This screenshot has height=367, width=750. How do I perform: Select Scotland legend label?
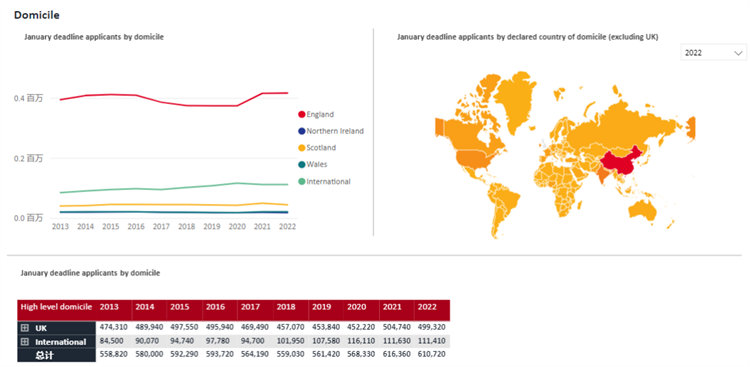[x=321, y=148]
